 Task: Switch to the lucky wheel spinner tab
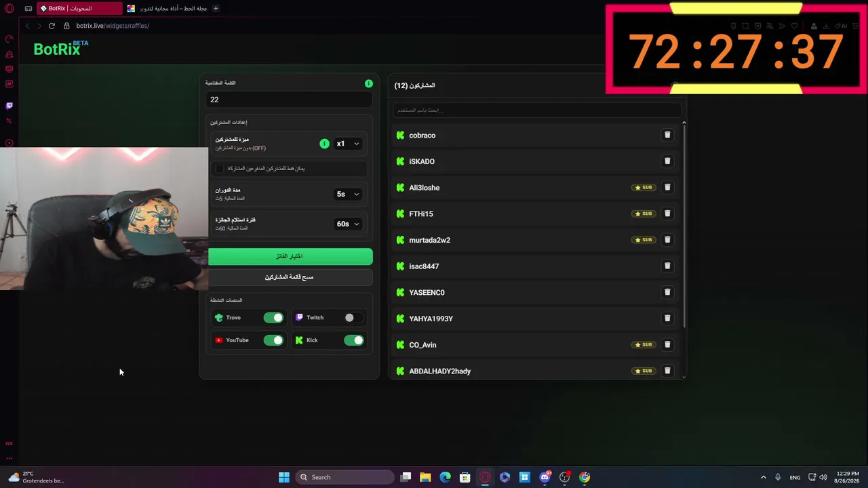pyautogui.click(x=167, y=8)
